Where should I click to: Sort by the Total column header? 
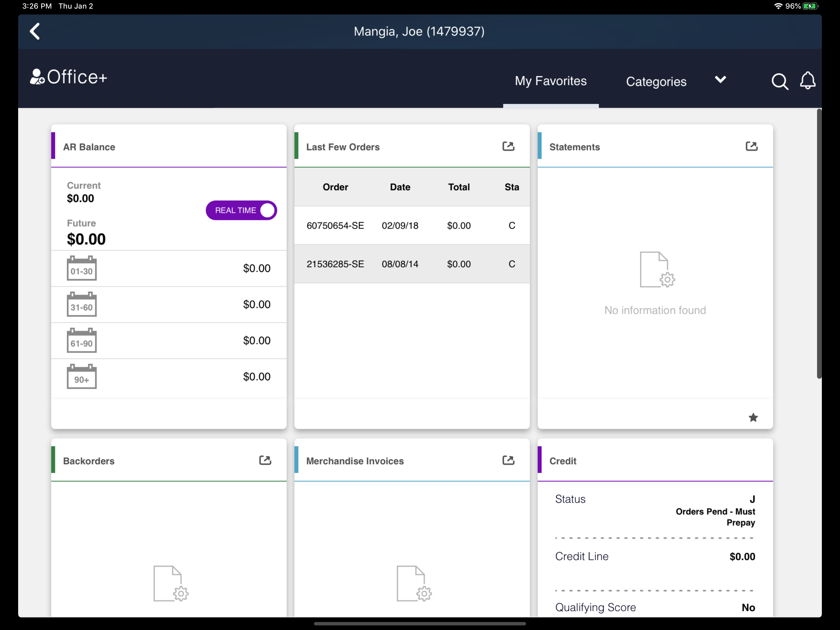459,187
